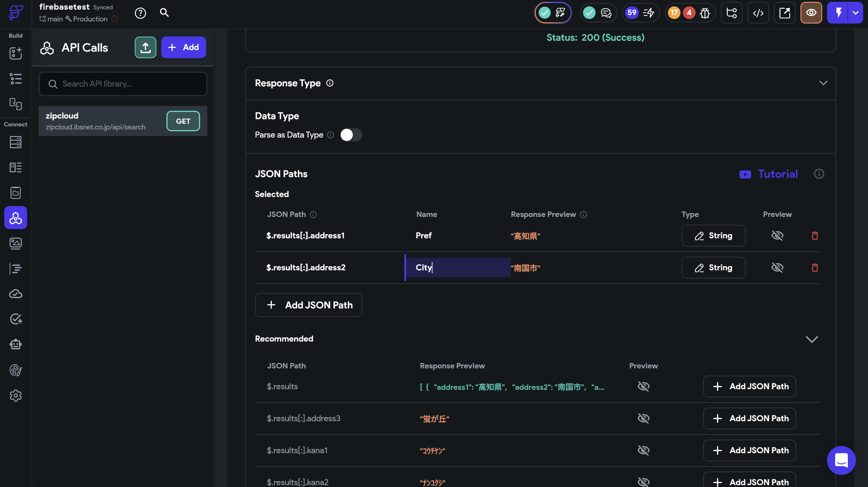This screenshot has width=868, height=487.
Task: Open the support chat bubble
Action: [x=841, y=460]
